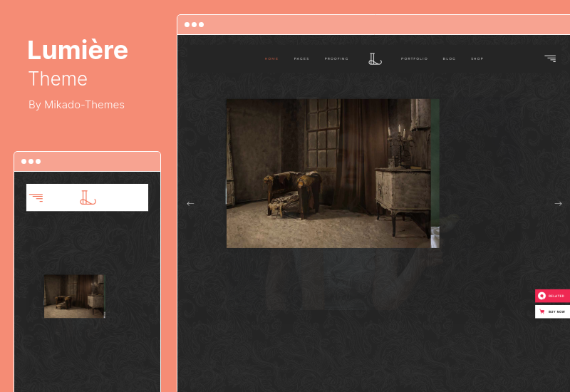
Task: Open the BLOG menu item
Action: coord(449,58)
